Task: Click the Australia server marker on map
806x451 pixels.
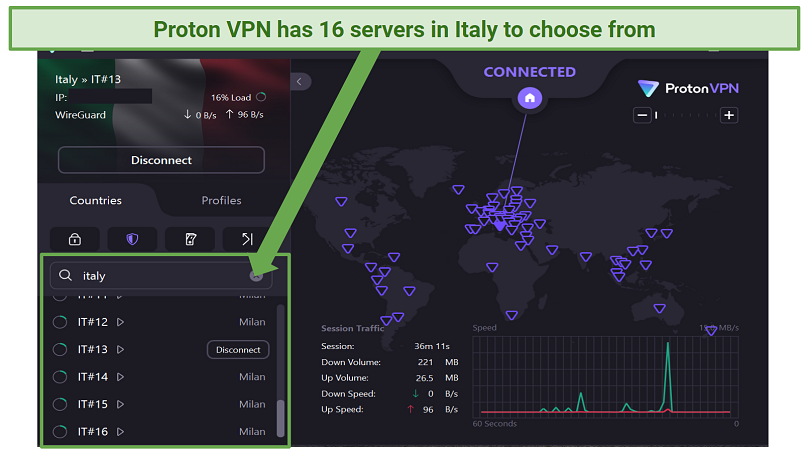Action: coord(660,309)
